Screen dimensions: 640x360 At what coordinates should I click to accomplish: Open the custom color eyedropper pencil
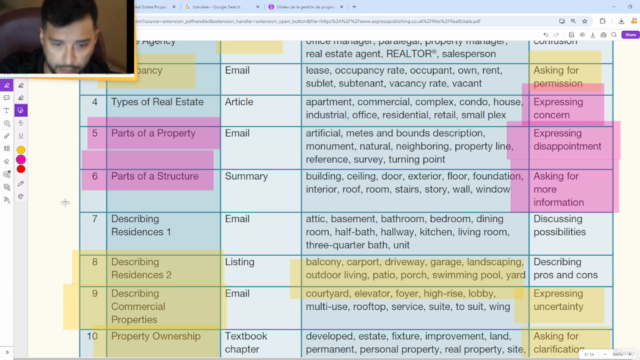(21, 184)
